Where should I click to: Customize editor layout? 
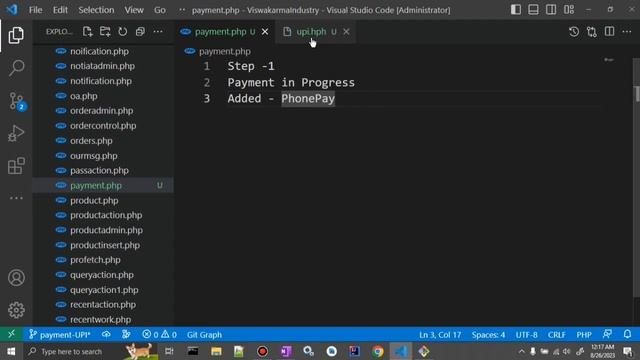[x=569, y=9]
